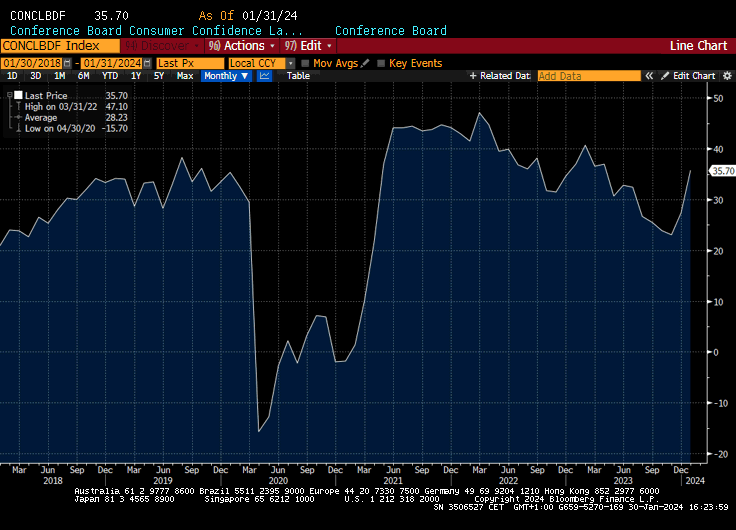Select the 3D time range
Image resolution: width=736 pixels, height=530 pixels.
pos(36,76)
